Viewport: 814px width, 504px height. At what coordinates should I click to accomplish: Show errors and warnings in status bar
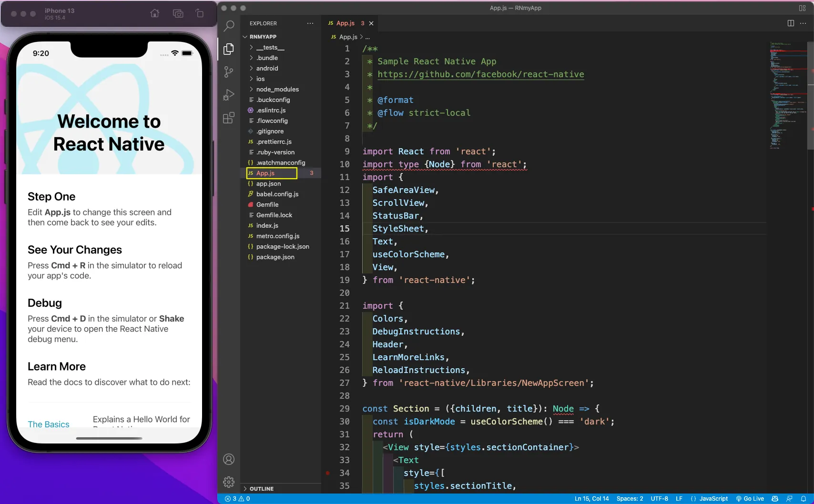(237, 499)
